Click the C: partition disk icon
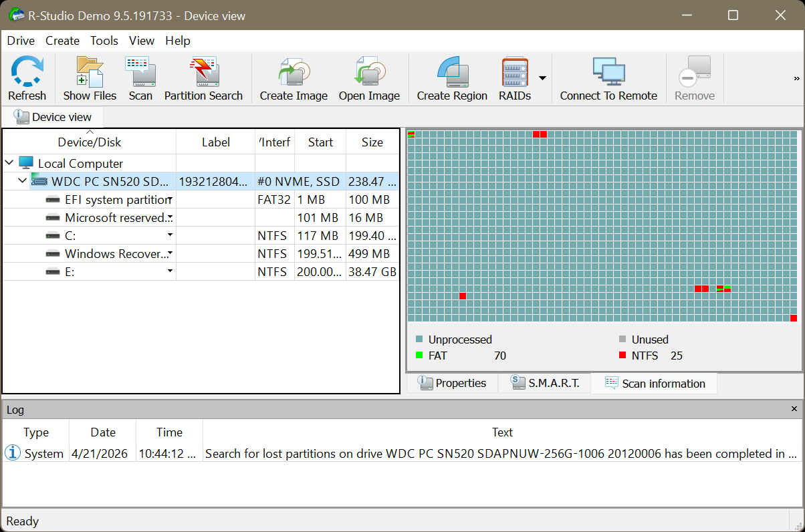Screen dimensions: 805x532 [x=53, y=235]
